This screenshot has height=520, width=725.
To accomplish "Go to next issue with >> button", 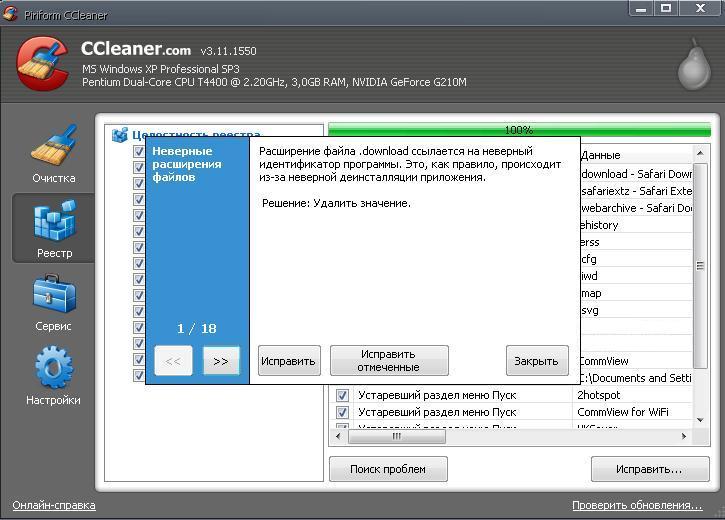I will [x=221, y=361].
